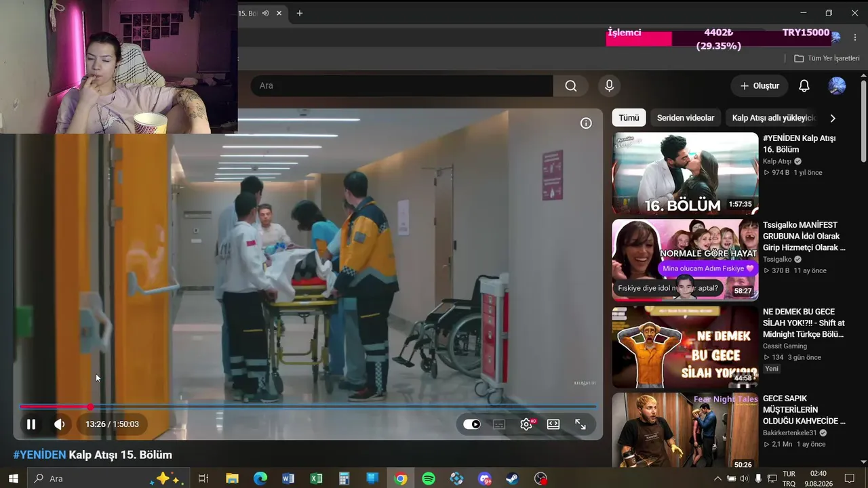Open the YouTube account avatar menu
Image resolution: width=868 pixels, height=488 pixels.
837,86
